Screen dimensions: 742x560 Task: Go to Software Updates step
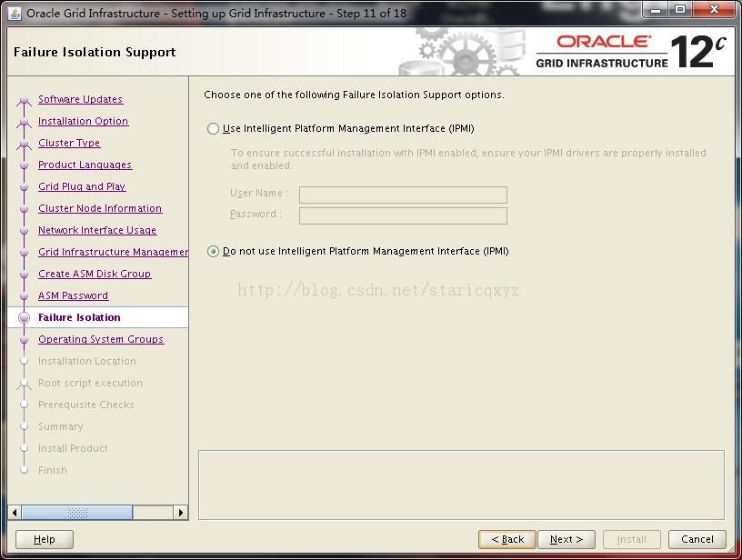[80, 99]
